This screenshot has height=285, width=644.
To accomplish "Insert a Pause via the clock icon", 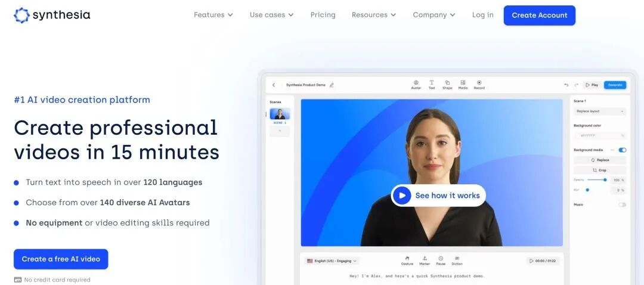I will click(x=441, y=261).
